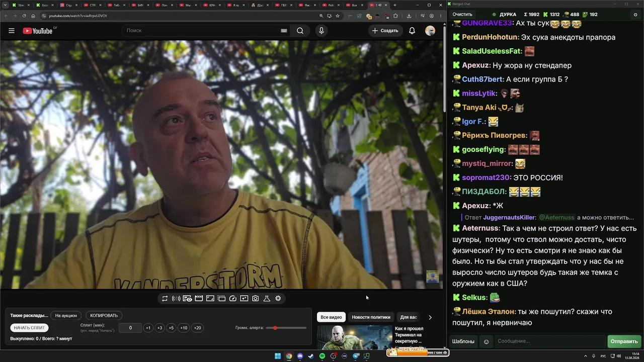644x362 pixels.
Task: Click the loop arrows icon under video
Action: [x=165, y=299]
